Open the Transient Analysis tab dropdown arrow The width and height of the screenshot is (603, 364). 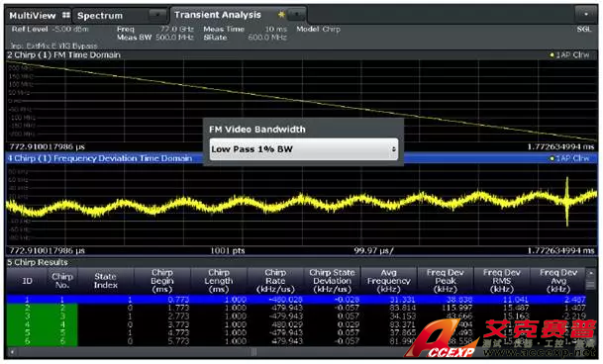coord(297,15)
